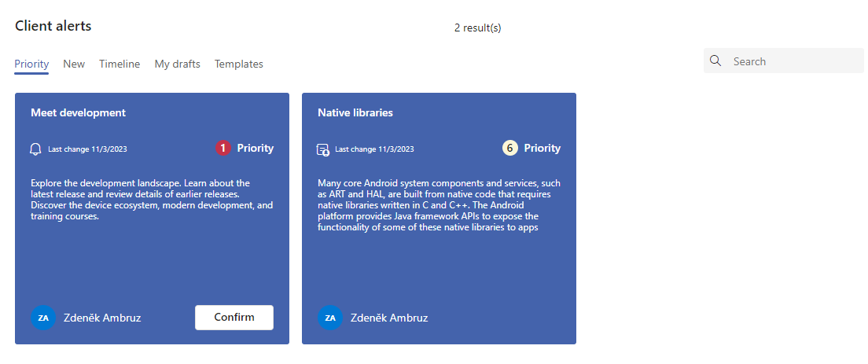The width and height of the screenshot is (868, 364).
Task: Click the bell icon on Meet development card
Action: (x=36, y=149)
